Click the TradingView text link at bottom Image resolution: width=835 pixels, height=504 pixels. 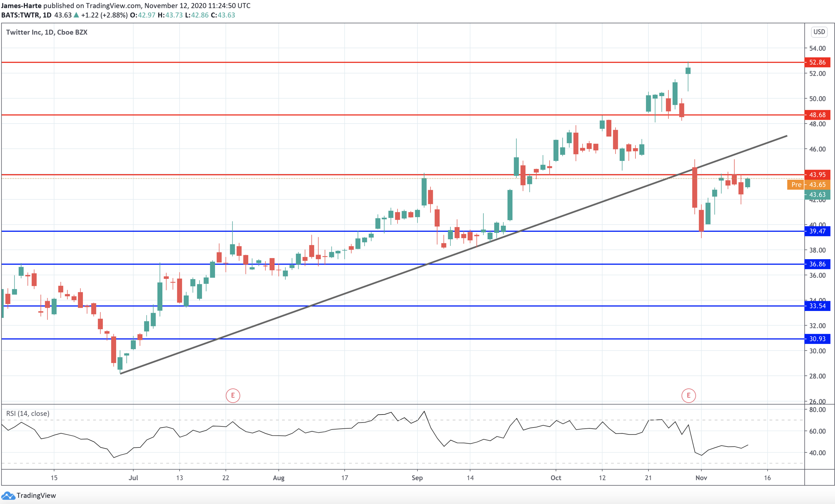coord(36,496)
